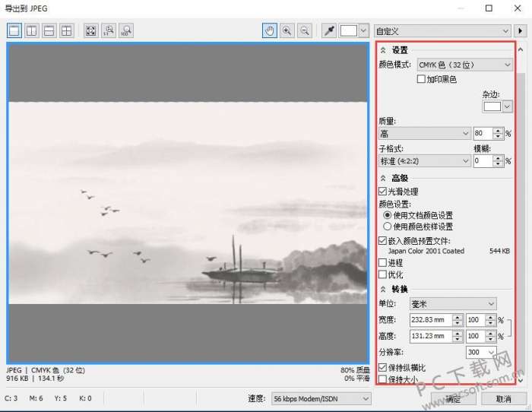Collapse the 高级 section

(x=383, y=178)
